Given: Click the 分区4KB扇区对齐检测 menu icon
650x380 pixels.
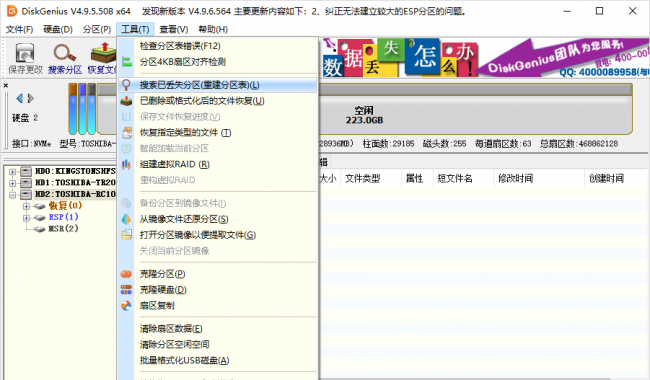Looking at the screenshot, I should coord(126,62).
